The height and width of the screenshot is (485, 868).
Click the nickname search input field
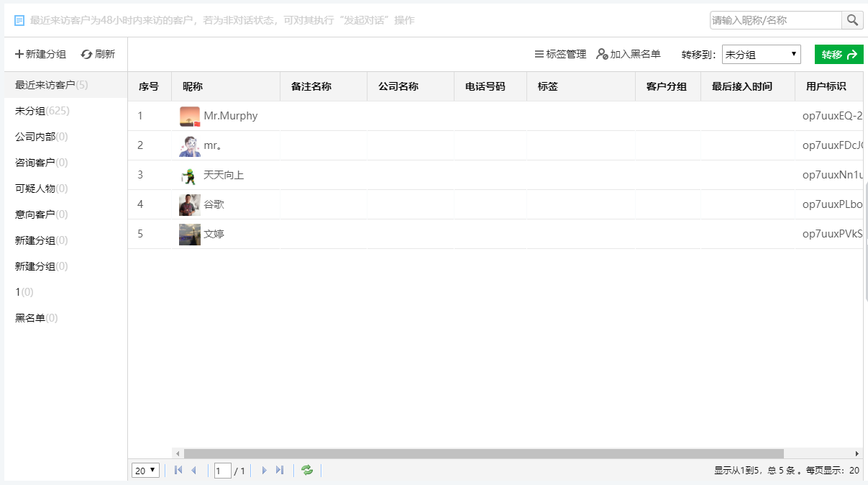coord(775,20)
